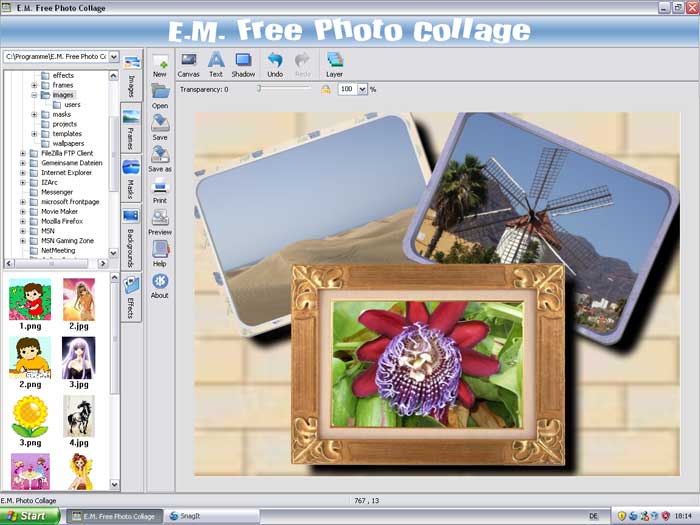Switch to SnagIt in taskbar

(x=211, y=516)
